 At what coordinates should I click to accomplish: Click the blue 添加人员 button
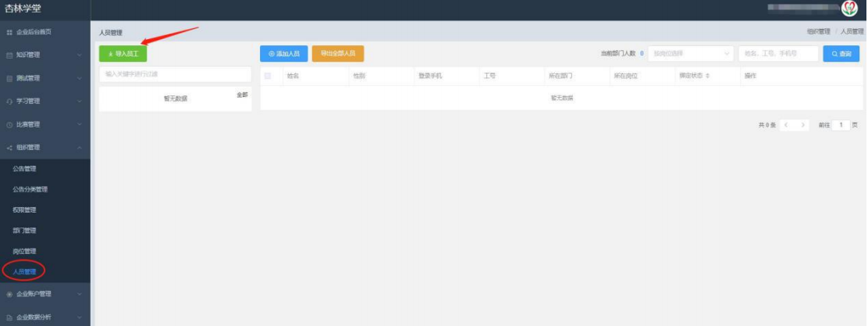284,54
